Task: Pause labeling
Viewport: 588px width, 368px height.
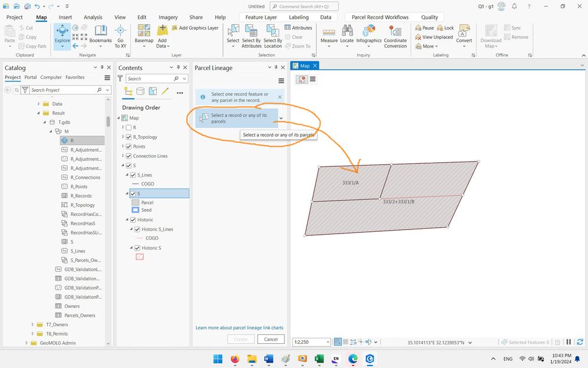Action: 424,28
